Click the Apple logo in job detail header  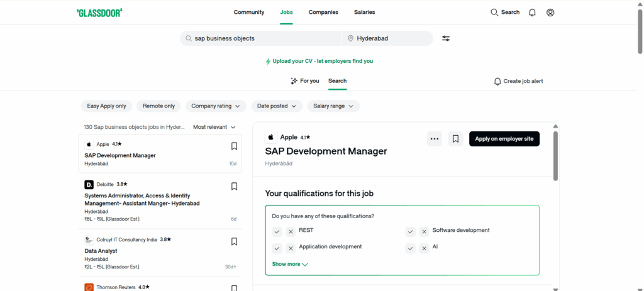271,137
